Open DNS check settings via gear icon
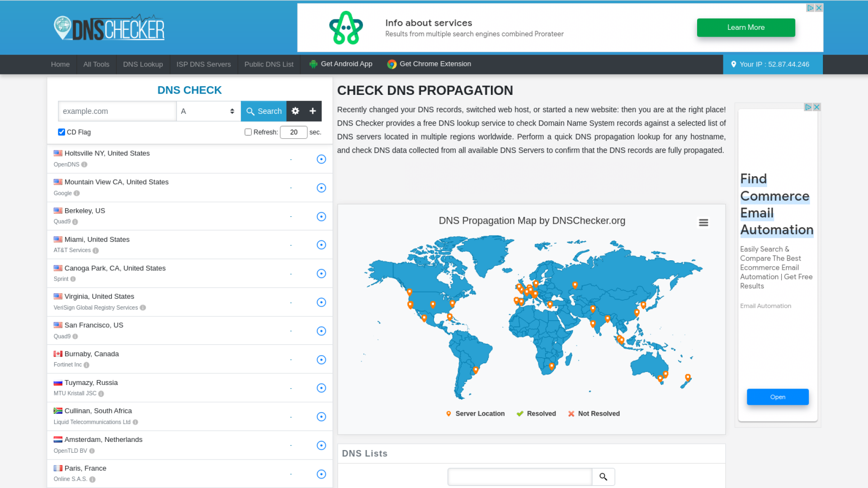The image size is (868, 488). pyautogui.click(x=295, y=111)
